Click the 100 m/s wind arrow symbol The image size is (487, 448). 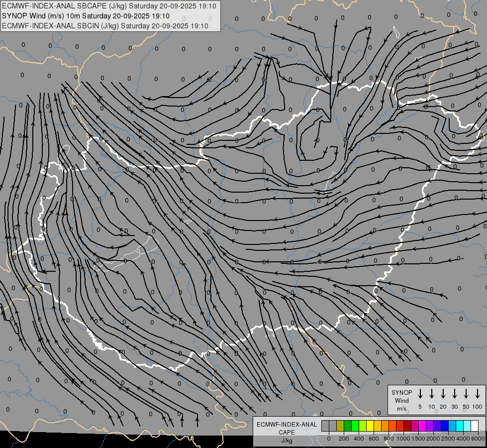coord(478,394)
